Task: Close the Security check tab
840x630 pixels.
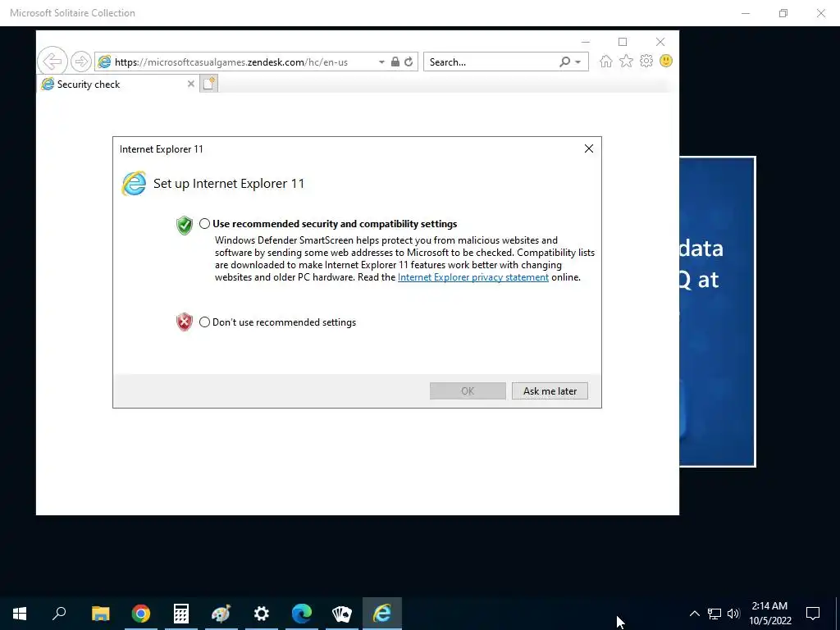Action: click(190, 84)
